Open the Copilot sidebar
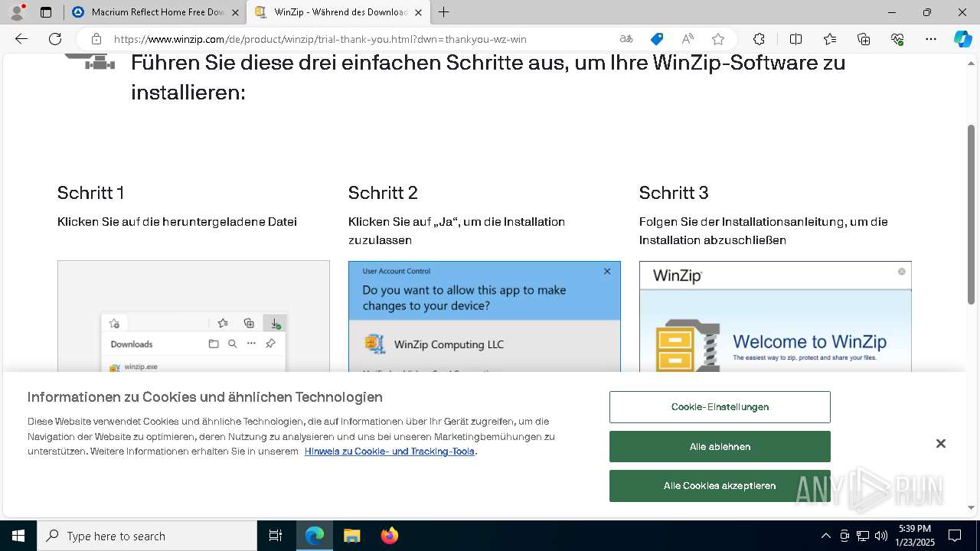This screenshot has width=980, height=551. coord(963,39)
